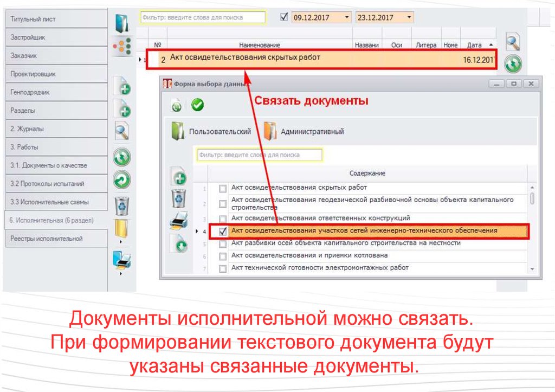Click the green refresh icon right of the document row

click(513, 64)
